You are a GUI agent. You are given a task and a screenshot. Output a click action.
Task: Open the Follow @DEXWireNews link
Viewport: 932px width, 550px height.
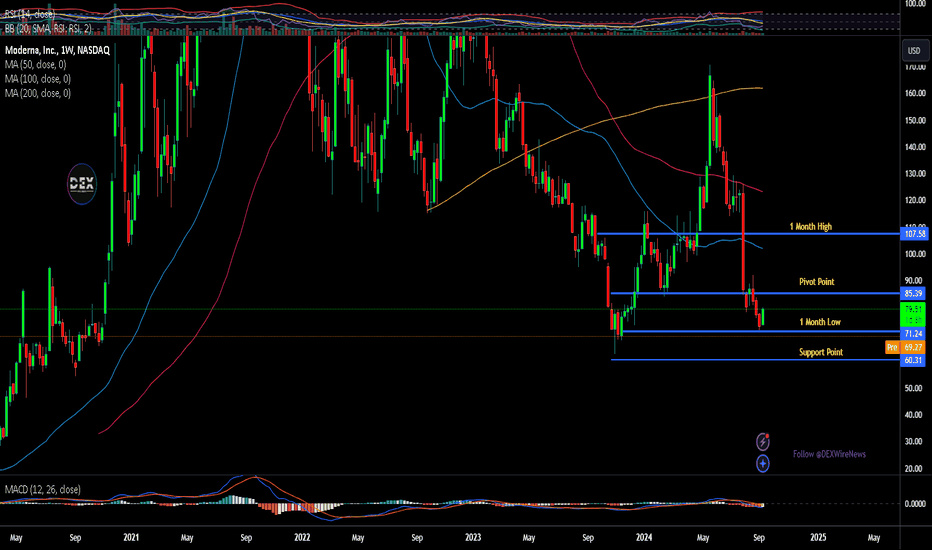(829, 454)
